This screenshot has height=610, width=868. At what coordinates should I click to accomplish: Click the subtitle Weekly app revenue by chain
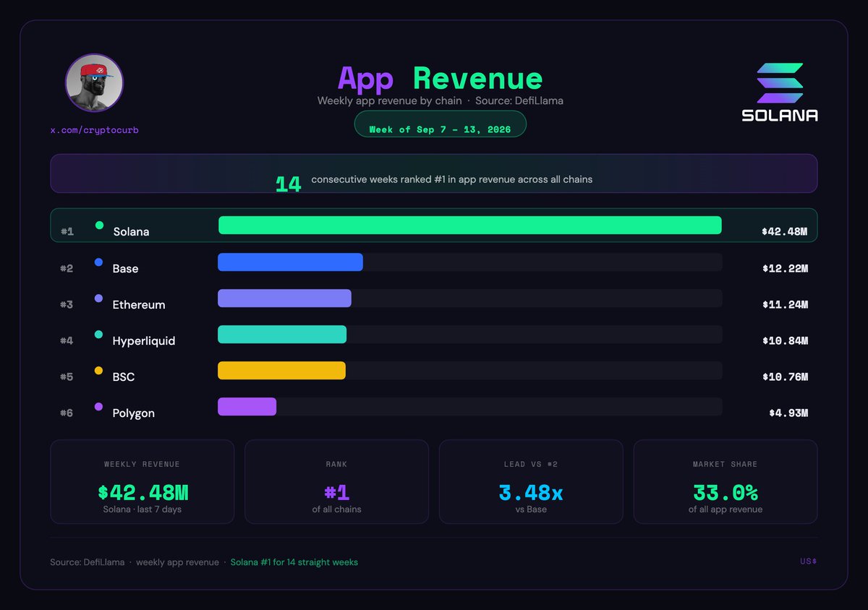coord(391,100)
